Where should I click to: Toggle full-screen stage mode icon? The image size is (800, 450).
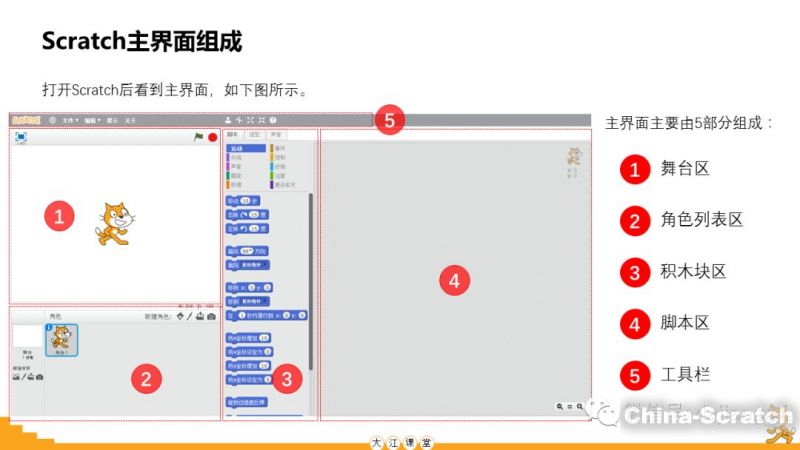(20, 137)
